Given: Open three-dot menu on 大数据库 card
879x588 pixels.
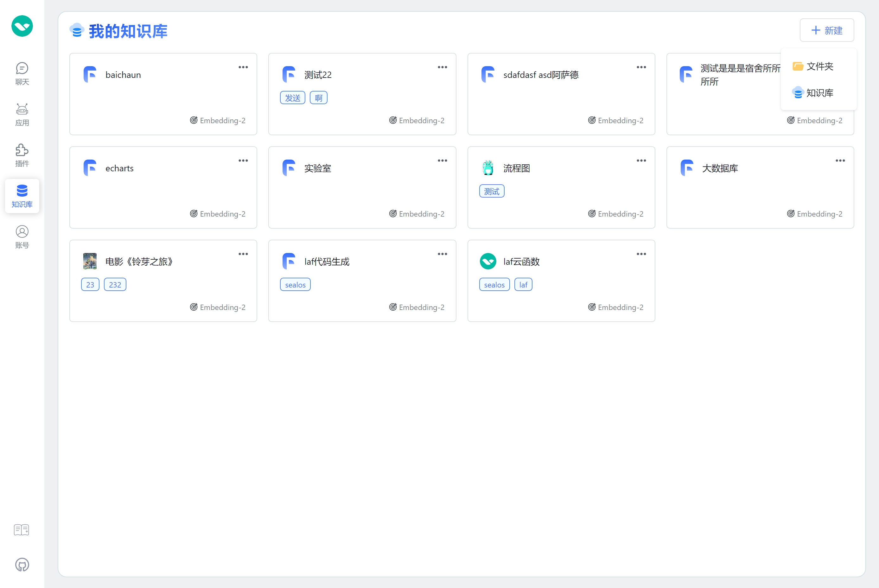Looking at the screenshot, I should (840, 161).
